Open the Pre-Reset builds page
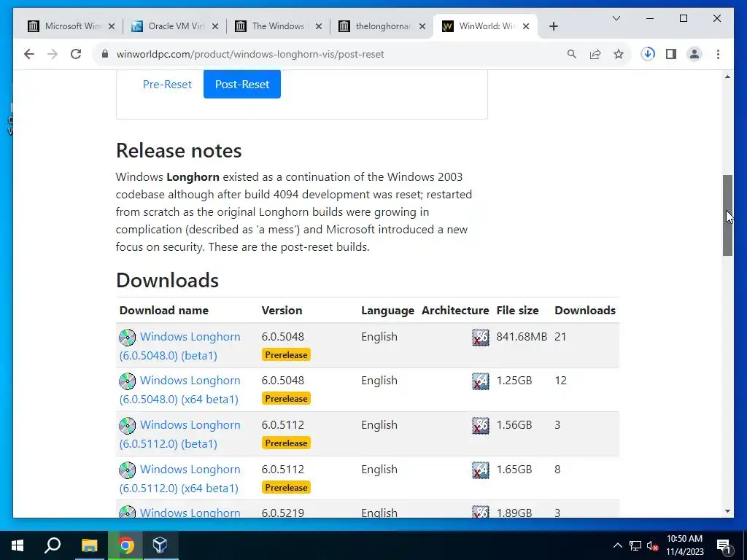Viewport: 747px width, 560px height. [x=167, y=85]
